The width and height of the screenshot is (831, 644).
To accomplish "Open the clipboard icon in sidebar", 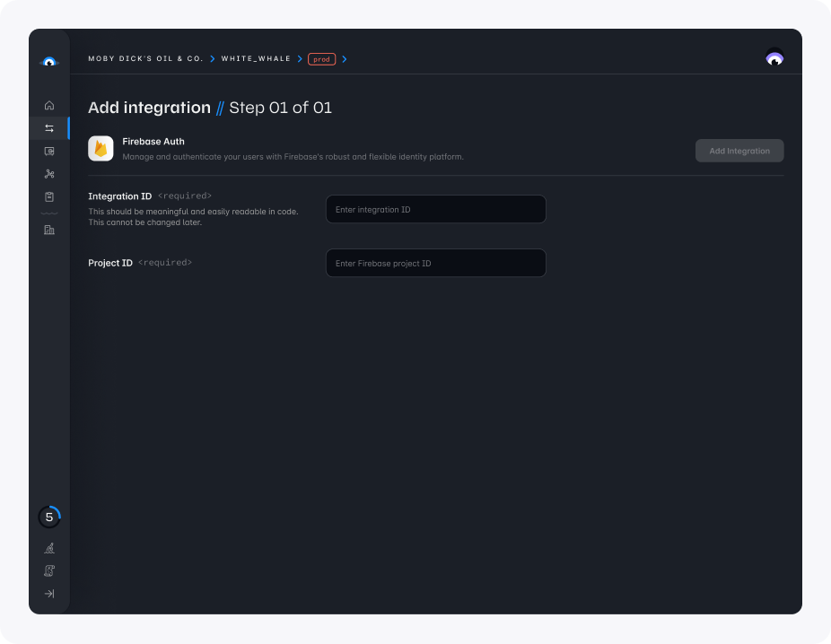I will click(x=49, y=197).
